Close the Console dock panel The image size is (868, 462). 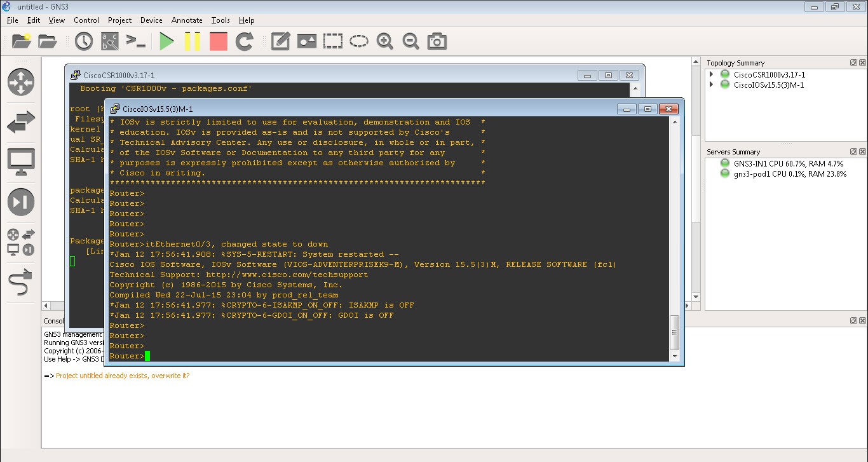tap(862, 321)
